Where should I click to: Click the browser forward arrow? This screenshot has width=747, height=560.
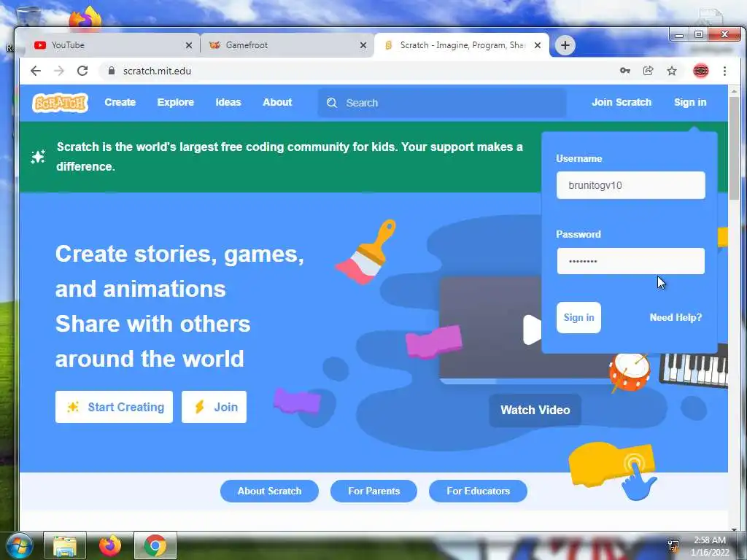59,71
